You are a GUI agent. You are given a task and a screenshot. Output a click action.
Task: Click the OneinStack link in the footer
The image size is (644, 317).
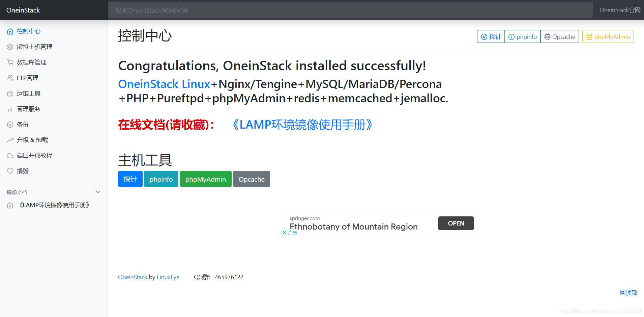(133, 277)
